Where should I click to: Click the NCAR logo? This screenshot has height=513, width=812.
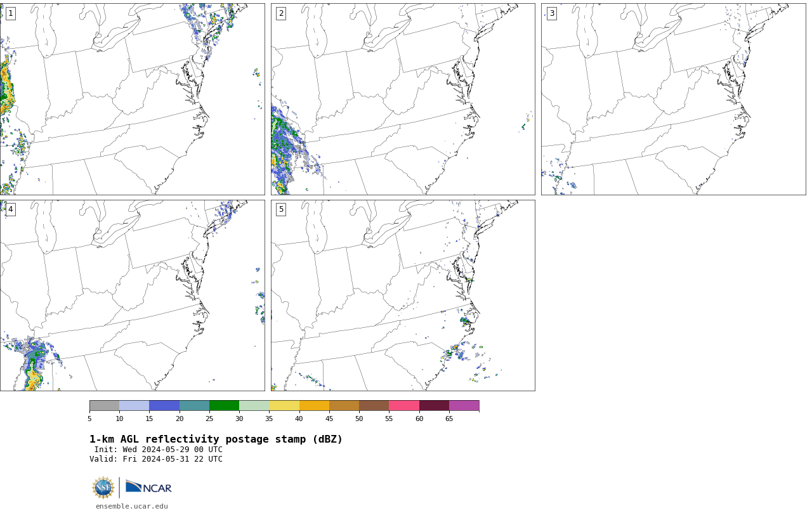click(x=148, y=487)
